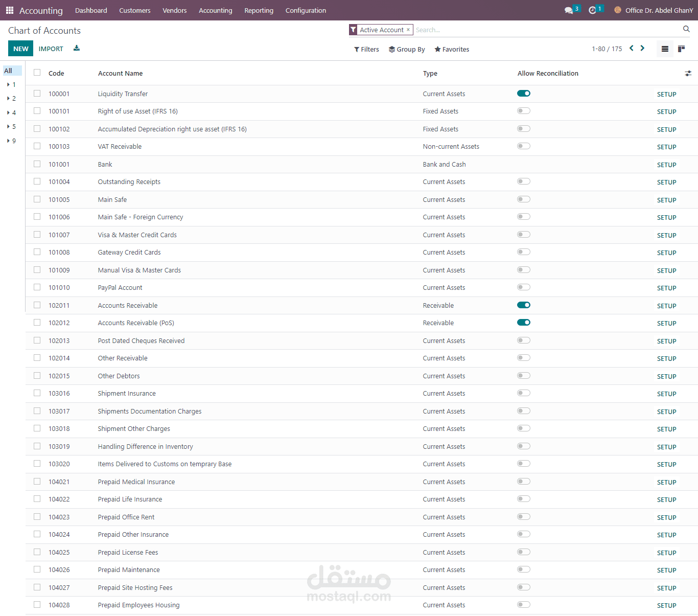Click SETUP for Gateway Credit Cards
The height and width of the screenshot is (616, 698).
667,253
